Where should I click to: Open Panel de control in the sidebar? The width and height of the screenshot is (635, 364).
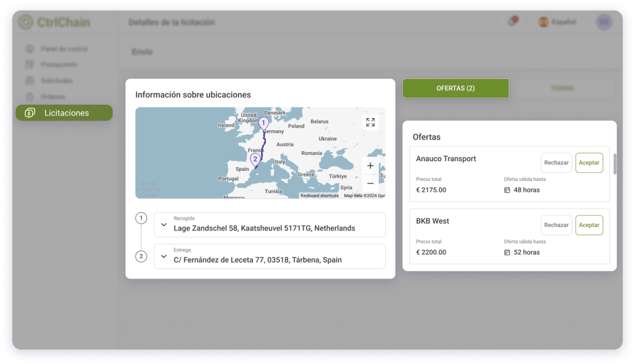(x=63, y=49)
